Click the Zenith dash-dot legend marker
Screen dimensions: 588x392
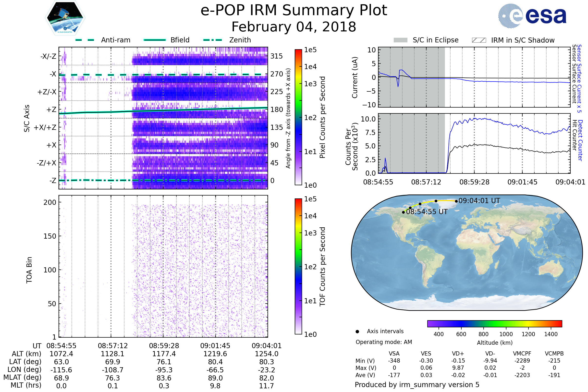[212, 40]
